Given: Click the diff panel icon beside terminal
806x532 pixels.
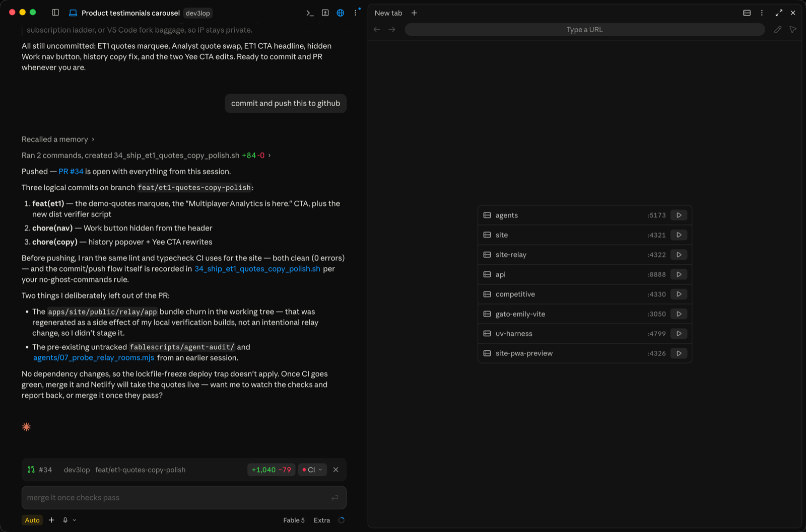Looking at the screenshot, I should (x=325, y=13).
